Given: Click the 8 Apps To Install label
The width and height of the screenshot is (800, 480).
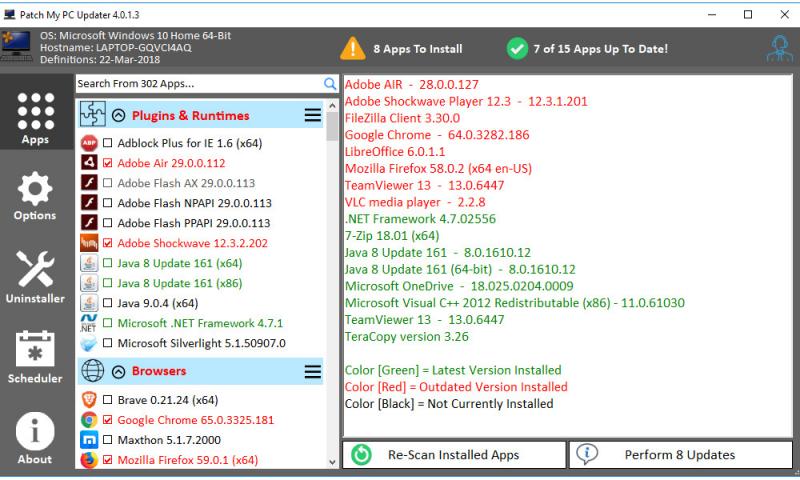Looking at the screenshot, I should point(418,49).
